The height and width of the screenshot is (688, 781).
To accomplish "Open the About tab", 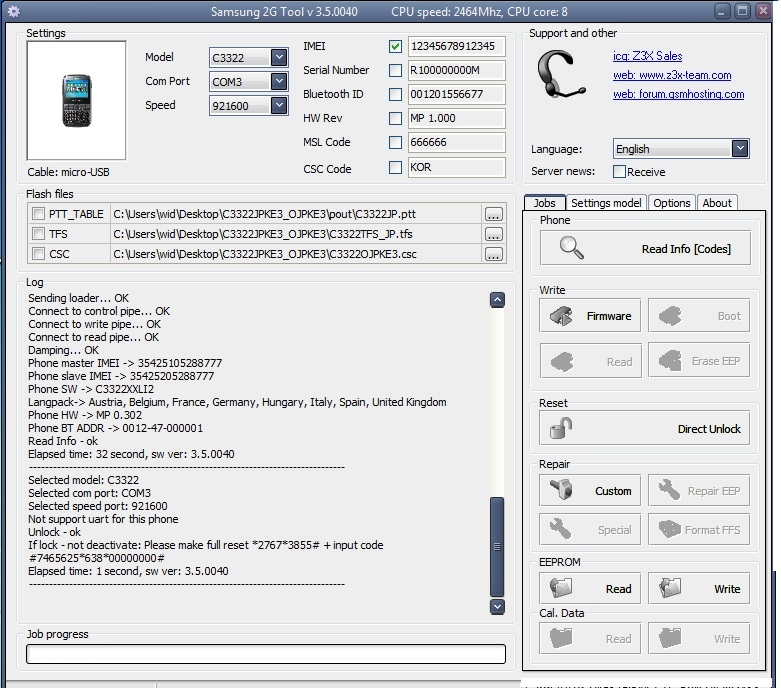I will click(x=717, y=203).
